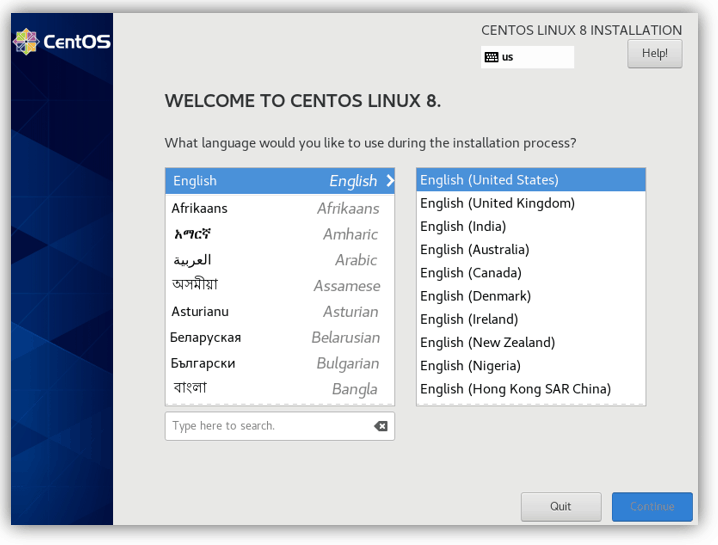
Task: Choose English (United States) locale
Action: [x=531, y=180]
